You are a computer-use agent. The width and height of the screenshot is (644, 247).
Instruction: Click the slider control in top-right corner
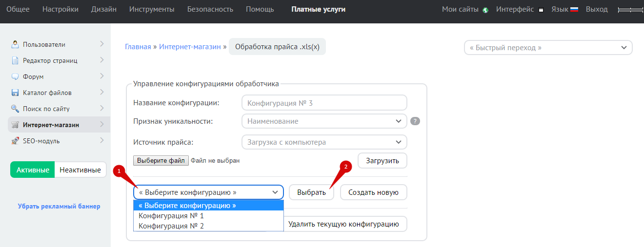click(x=630, y=10)
